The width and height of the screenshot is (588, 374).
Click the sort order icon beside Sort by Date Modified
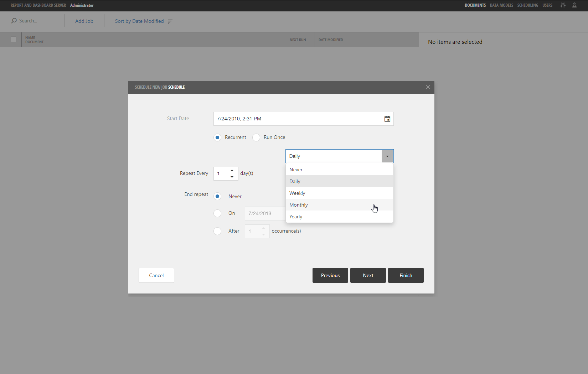pyautogui.click(x=170, y=21)
